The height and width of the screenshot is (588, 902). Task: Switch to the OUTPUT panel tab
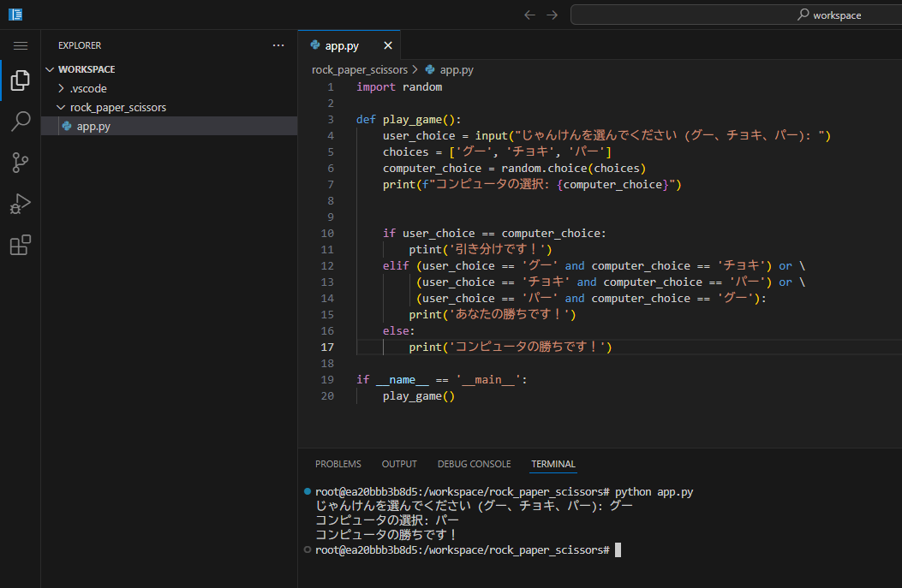click(399, 464)
